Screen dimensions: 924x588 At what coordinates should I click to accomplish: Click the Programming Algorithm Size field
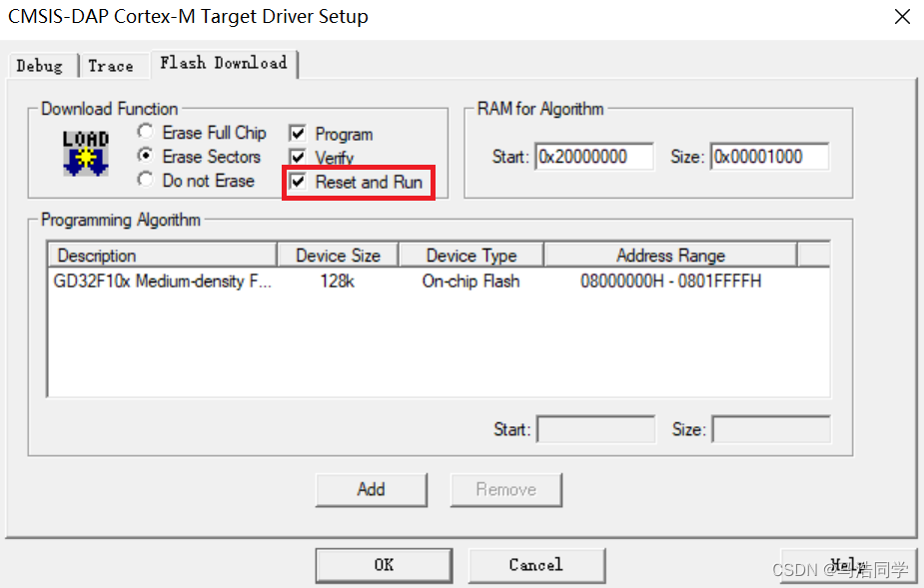pyautogui.click(x=772, y=429)
